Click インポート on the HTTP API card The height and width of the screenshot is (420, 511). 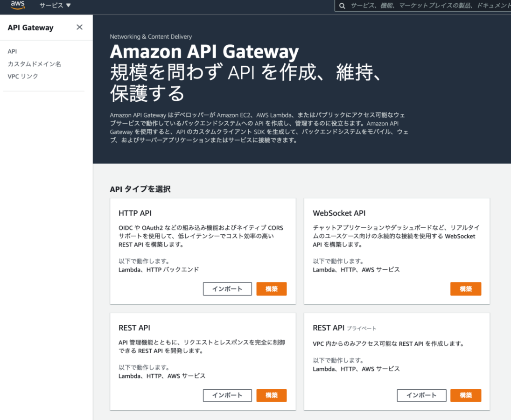point(227,289)
